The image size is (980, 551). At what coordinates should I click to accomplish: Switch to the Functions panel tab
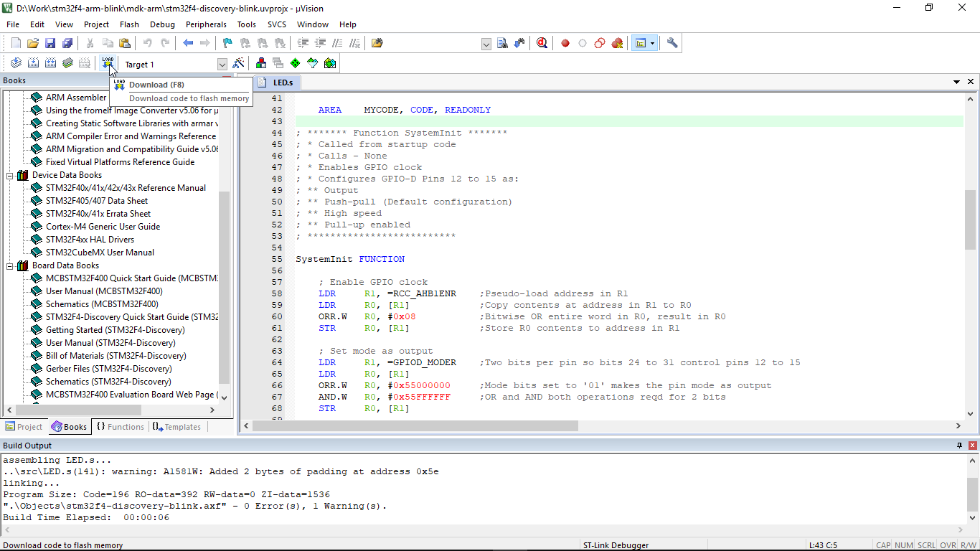[120, 427]
